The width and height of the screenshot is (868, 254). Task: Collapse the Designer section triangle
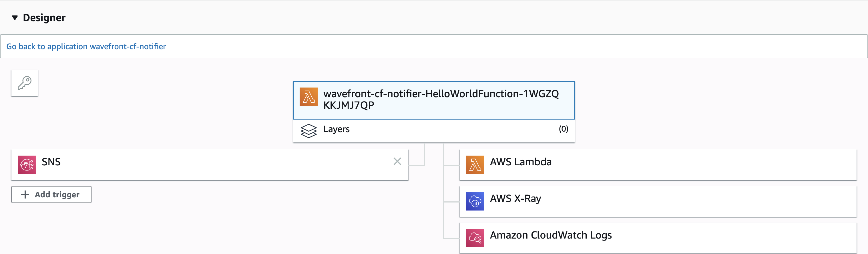tap(15, 17)
